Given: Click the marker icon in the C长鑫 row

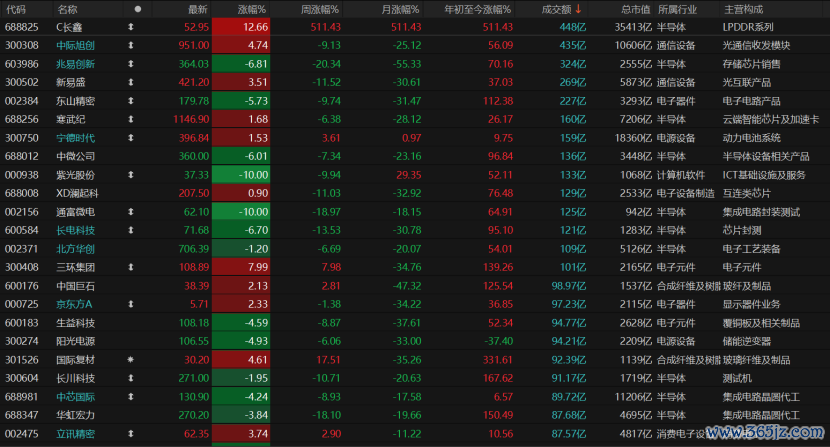Looking at the screenshot, I should click(131, 27).
